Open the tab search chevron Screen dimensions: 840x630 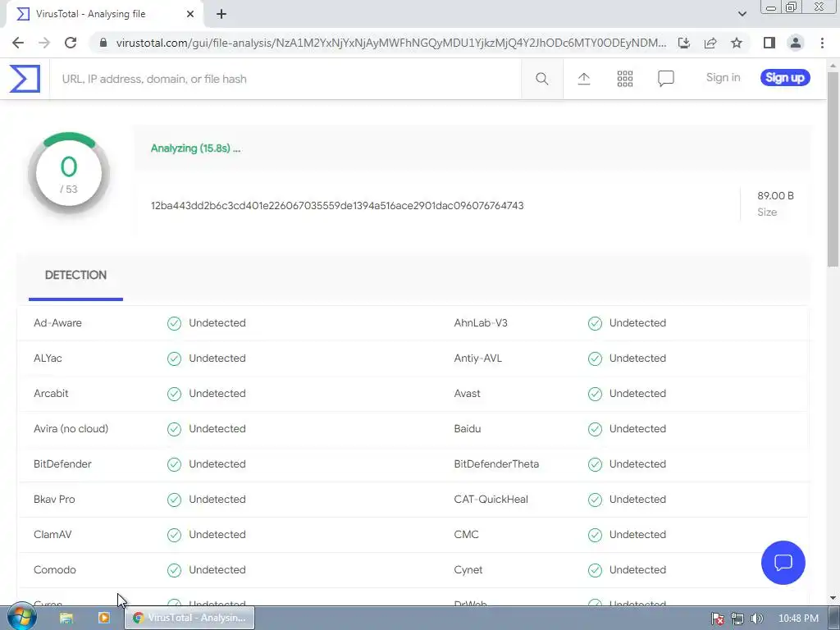(742, 14)
